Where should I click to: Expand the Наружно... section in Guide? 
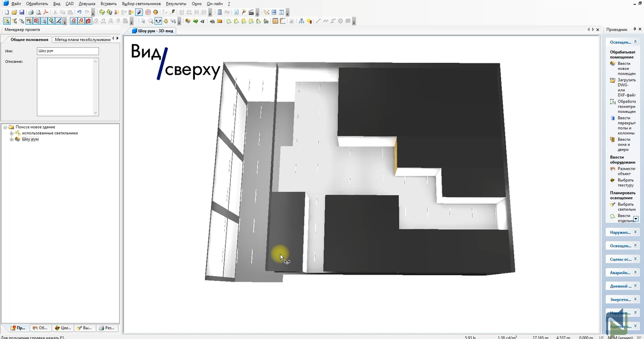[x=635, y=232]
